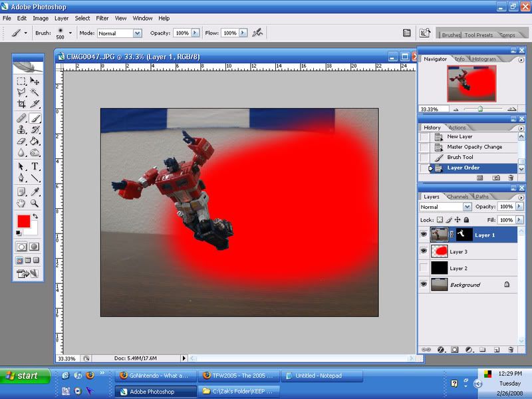
Task: Open the Filter menu
Action: [102, 19]
